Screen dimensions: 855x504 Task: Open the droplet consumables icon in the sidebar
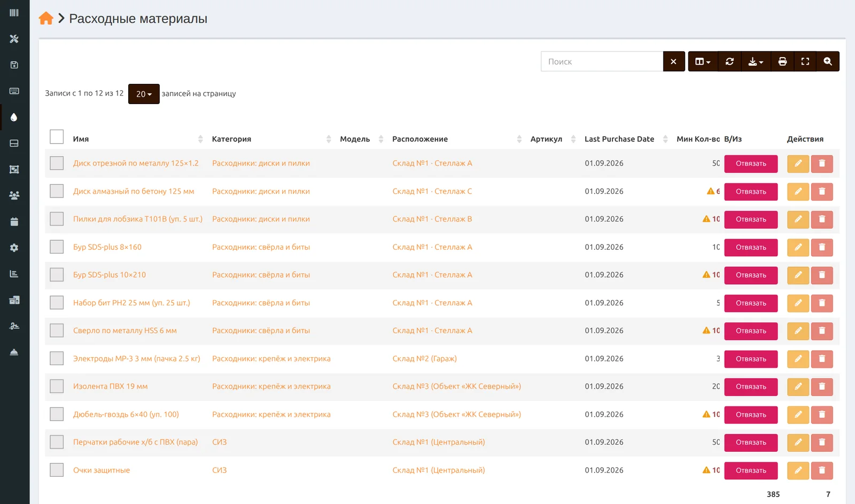(x=14, y=117)
